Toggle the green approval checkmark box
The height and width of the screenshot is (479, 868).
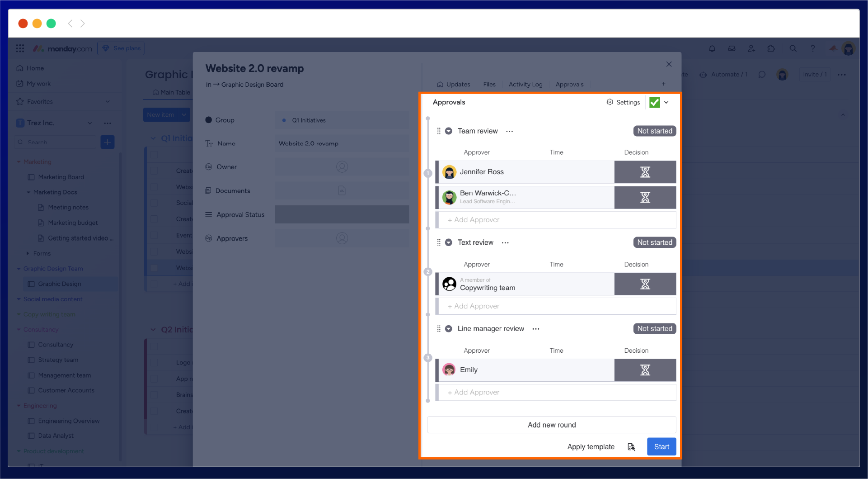click(x=654, y=103)
